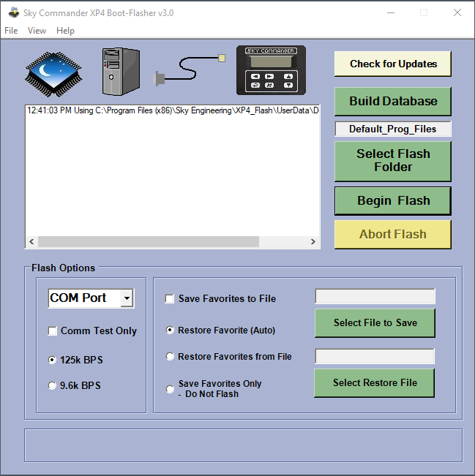Viewport: 475px width, 476px height.
Task: Click the app icon in title bar
Action: click(14, 12)
